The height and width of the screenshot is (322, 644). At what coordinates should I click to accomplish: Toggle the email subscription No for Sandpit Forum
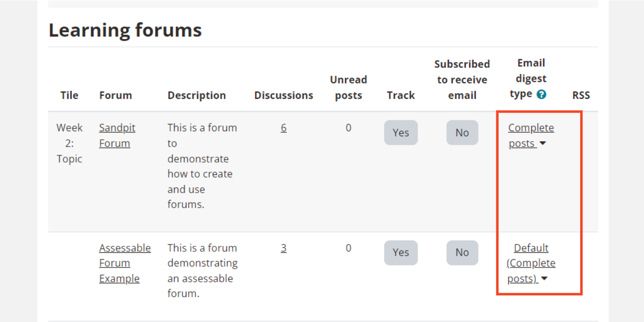462,133
